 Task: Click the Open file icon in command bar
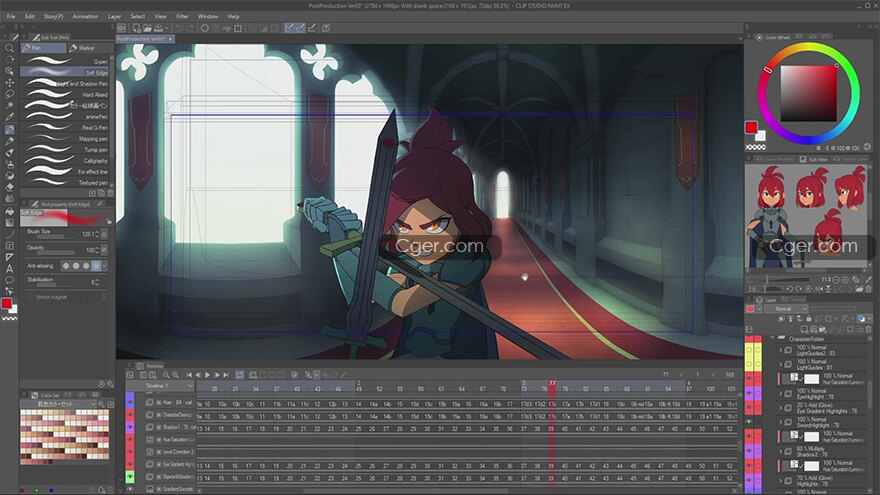pos(148,28)
